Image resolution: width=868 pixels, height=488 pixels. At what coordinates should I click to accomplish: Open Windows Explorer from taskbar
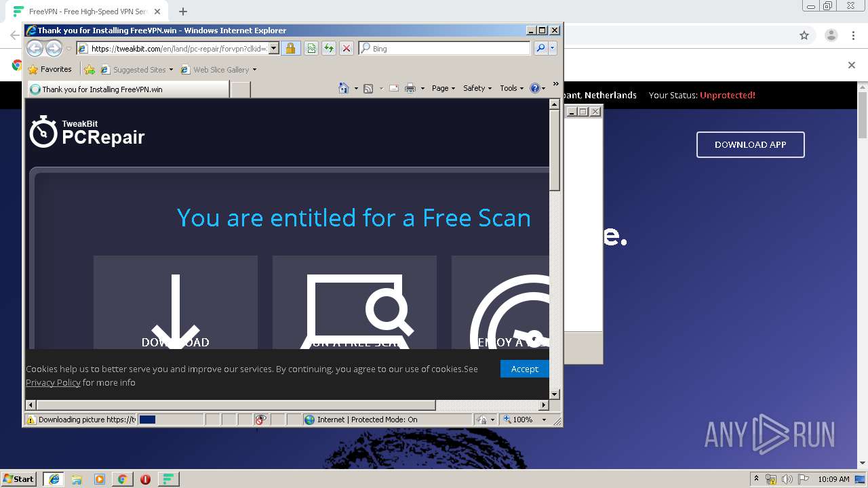tap(77, 479)
